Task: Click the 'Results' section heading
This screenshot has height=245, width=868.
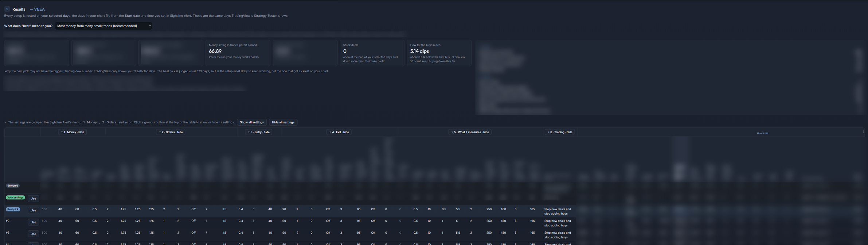Action: pos(19,9)
